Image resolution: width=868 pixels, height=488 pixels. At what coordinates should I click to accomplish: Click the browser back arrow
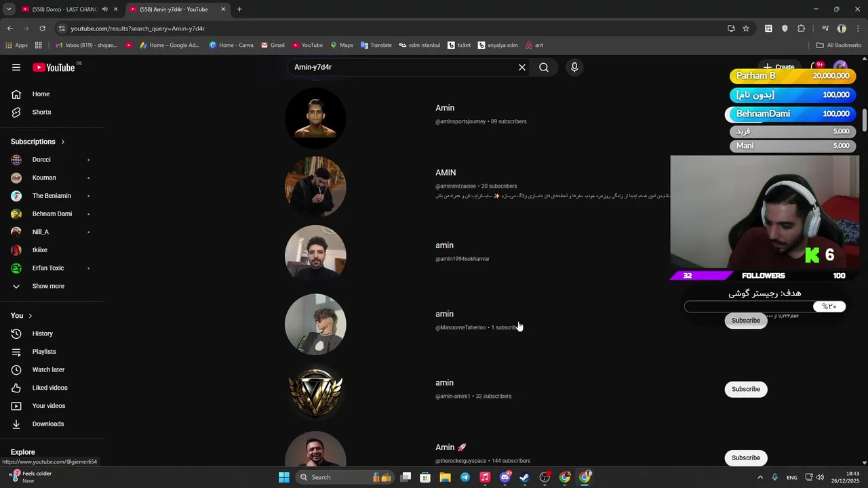9,28
